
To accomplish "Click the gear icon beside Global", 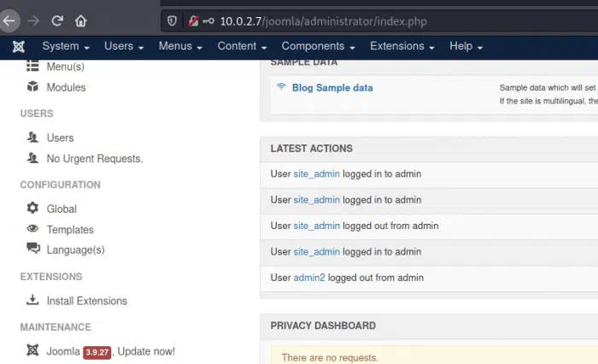I will [x=32, y=208].
